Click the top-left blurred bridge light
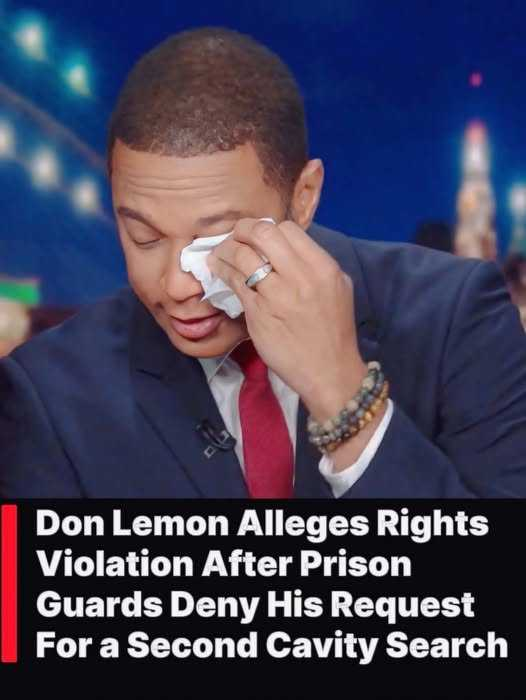The image size is (526, 700). coord(32,37)
